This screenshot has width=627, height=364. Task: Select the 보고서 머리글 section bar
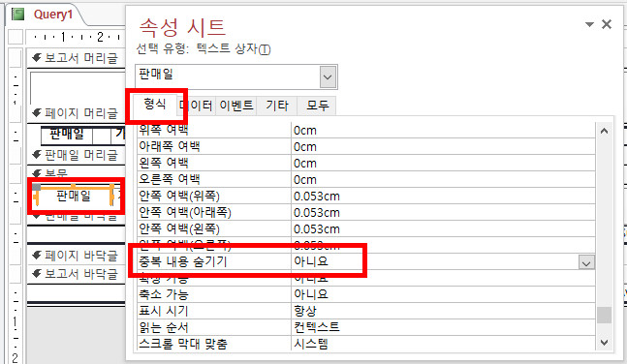click(76, 58)
